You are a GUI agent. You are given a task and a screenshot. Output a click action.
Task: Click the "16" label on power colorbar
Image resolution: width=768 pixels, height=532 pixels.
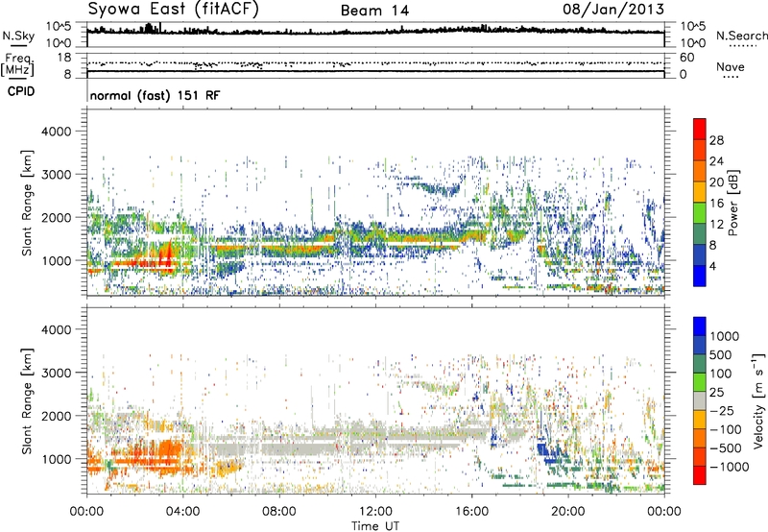pos(716,204)
